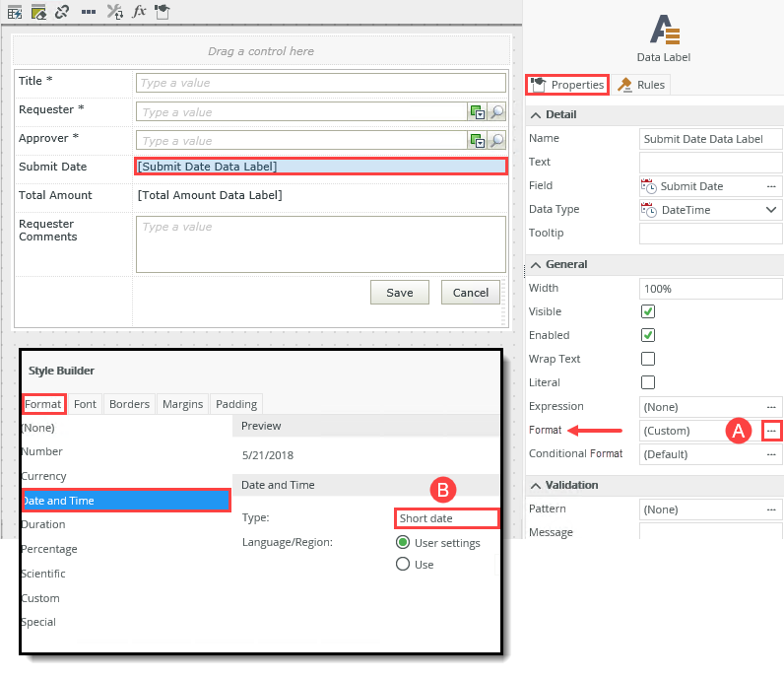
Task: Click the Name property field
Action: [x=710, y=139]
